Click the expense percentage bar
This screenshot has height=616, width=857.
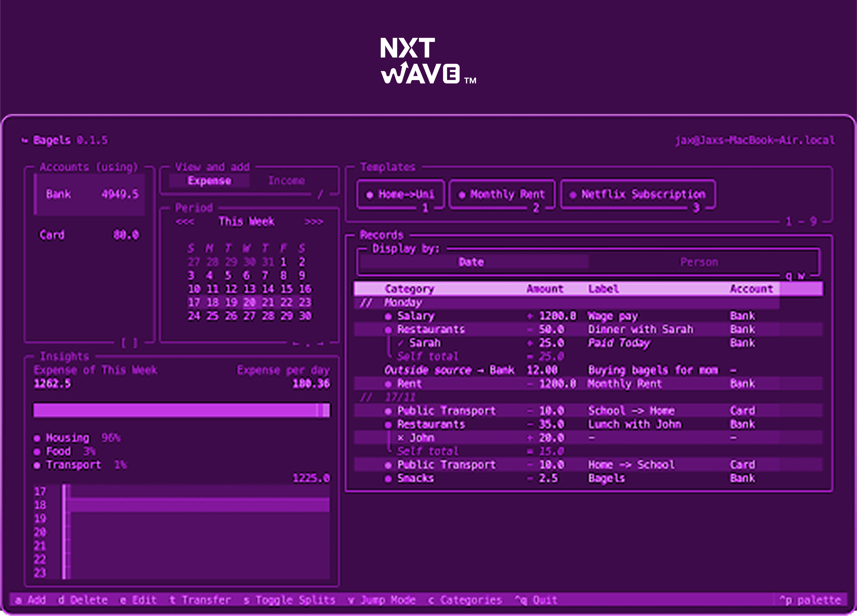pos(181,410)
